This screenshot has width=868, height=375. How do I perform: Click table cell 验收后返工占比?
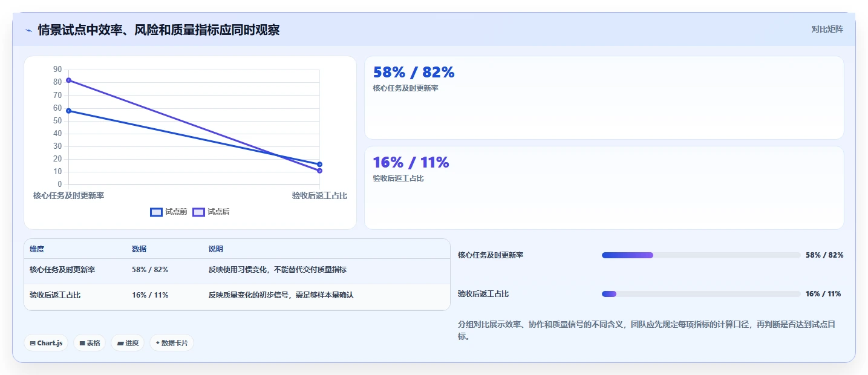coord(55,295)
